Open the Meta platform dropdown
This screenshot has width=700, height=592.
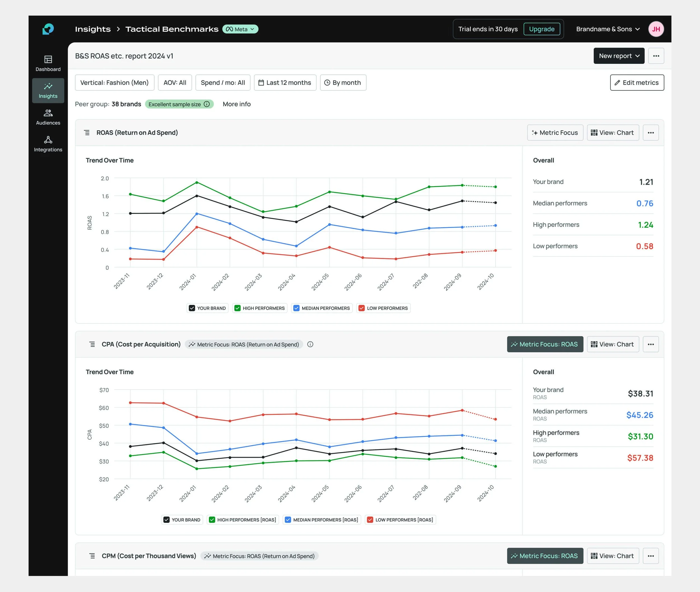click(x=240, y=29)
